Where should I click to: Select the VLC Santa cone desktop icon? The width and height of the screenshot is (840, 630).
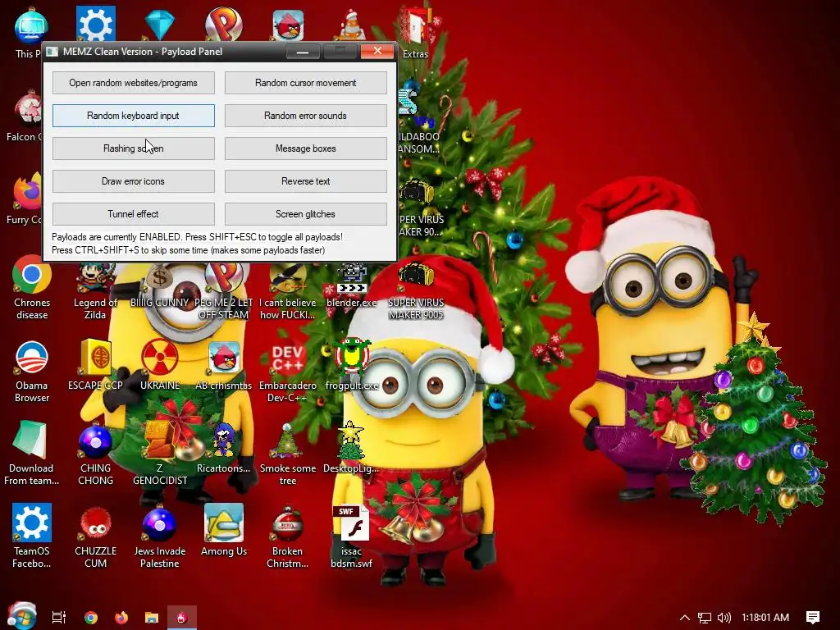(x=352, y=25)
